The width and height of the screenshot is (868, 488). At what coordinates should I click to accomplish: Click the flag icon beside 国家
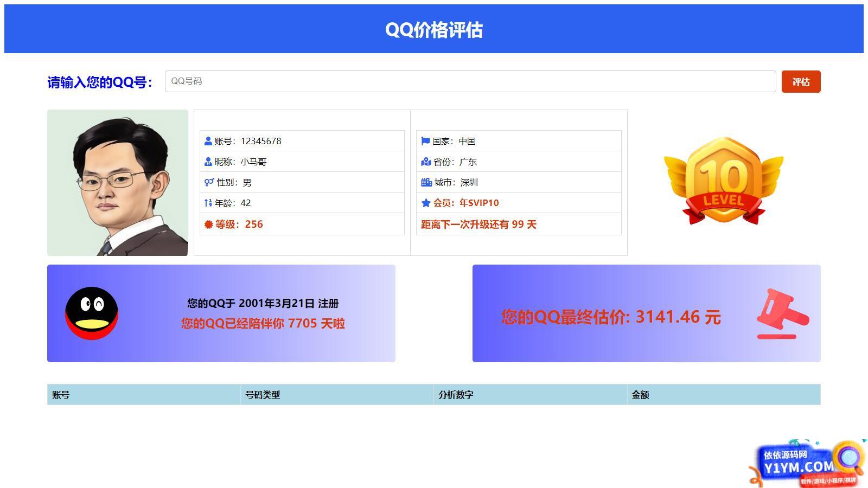click(425, 141)
